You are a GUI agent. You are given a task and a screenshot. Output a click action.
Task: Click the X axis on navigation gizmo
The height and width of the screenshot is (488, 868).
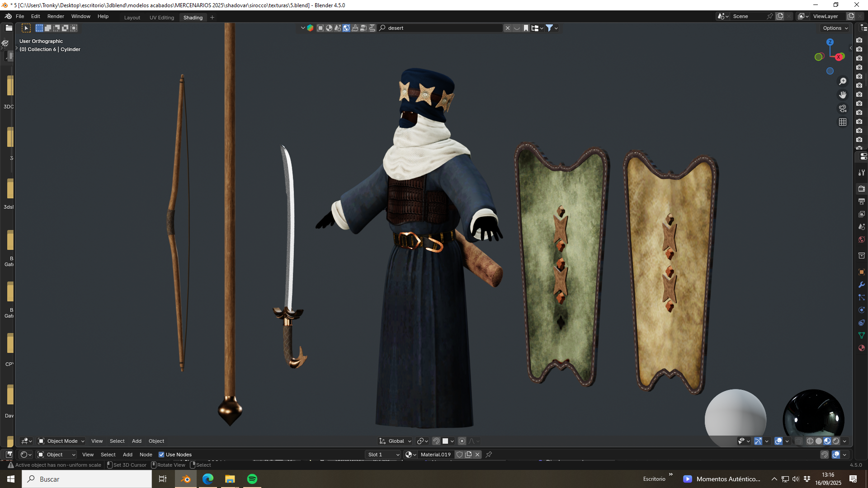coord(839,57)
